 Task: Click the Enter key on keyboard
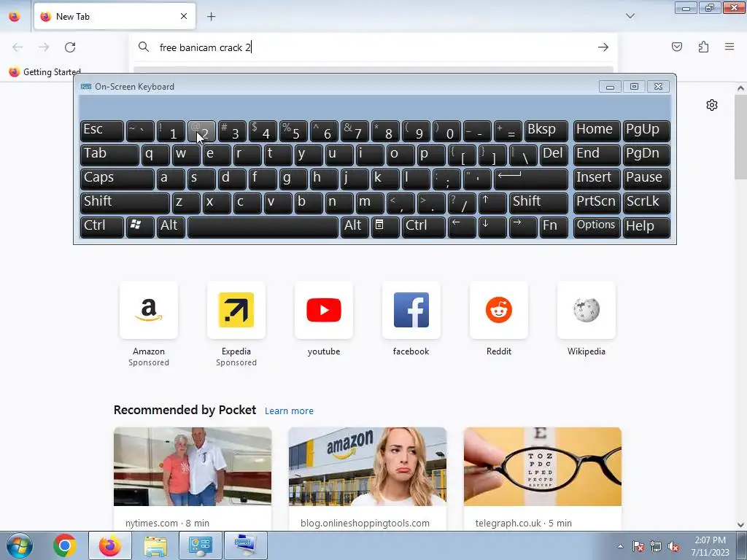click(x=531, y=179)
